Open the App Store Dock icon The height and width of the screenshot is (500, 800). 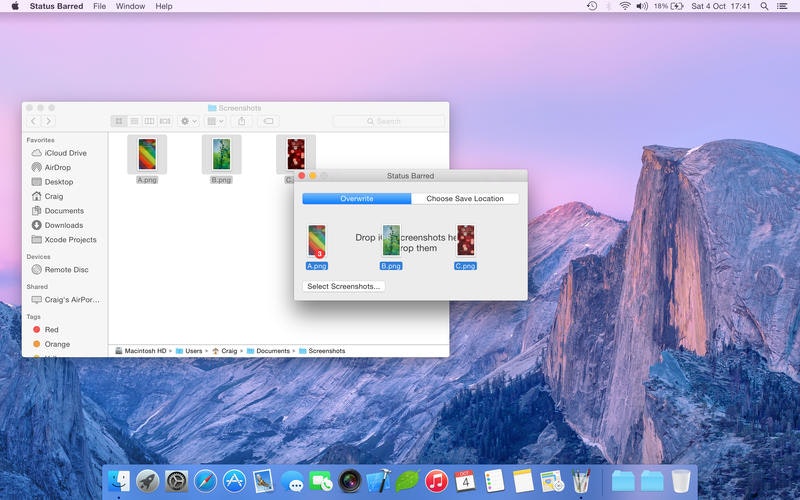pos(234,481)
